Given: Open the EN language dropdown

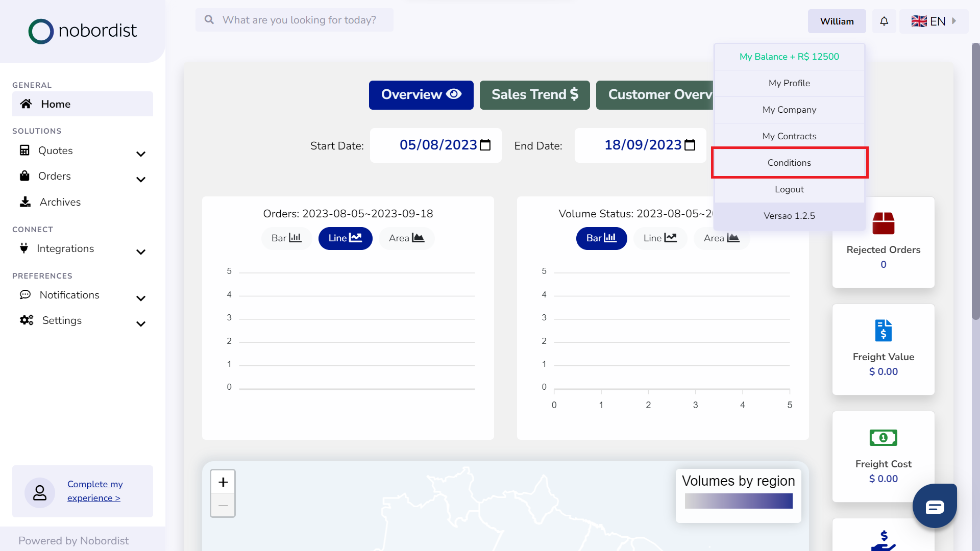Looking at the screenshot, I should [934, 21].
